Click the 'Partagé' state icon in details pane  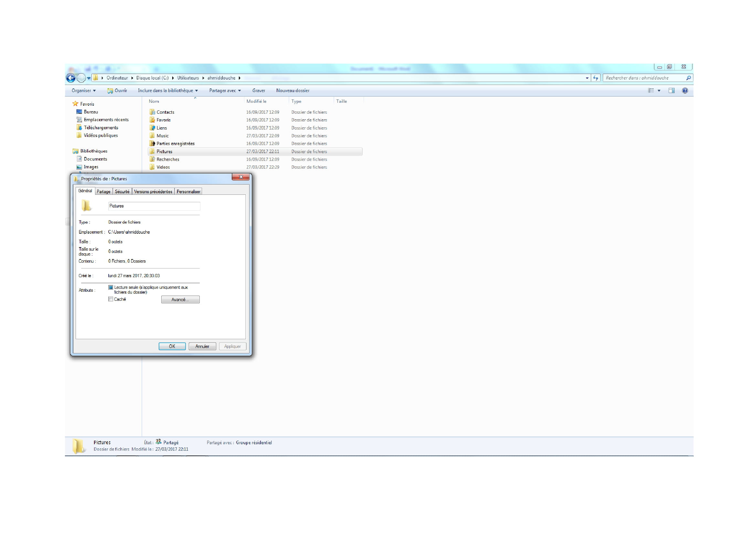coord(158,442)
